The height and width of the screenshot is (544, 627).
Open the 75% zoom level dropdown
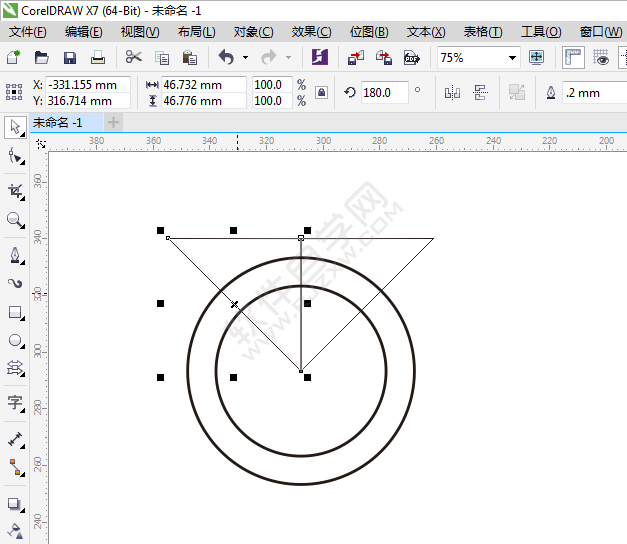tap(512, 58)
